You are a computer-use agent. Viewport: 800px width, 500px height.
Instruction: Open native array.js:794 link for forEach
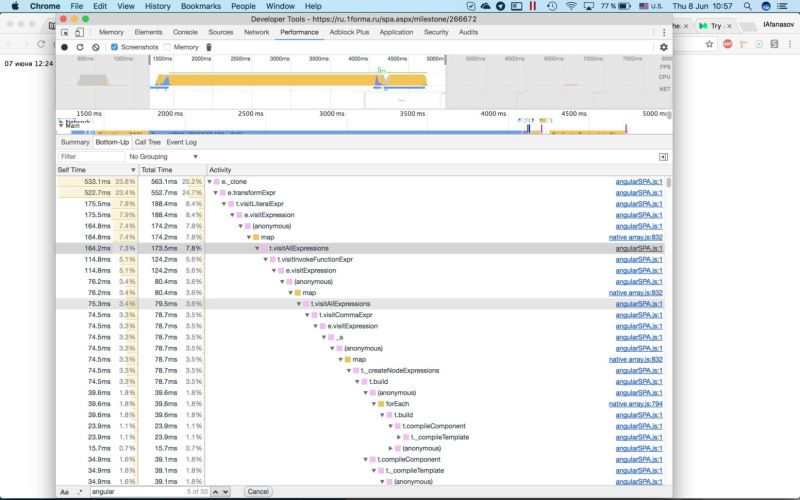pos(636,404)
